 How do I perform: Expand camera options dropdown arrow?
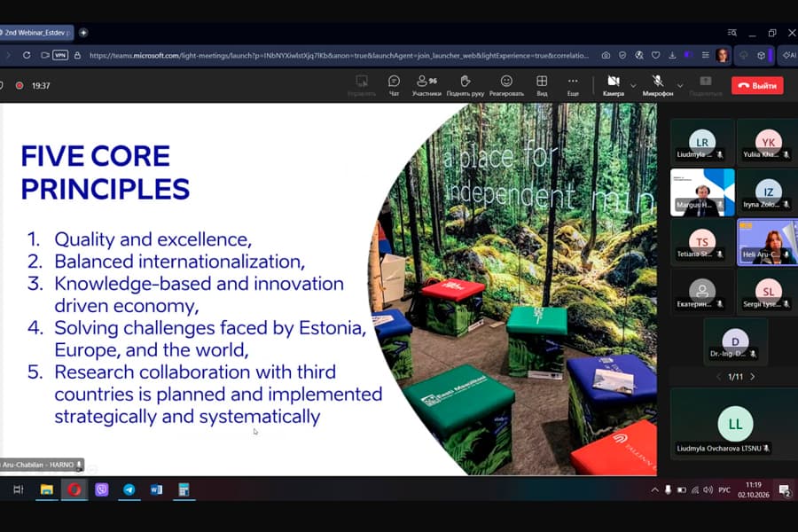(x=633, y=85)
